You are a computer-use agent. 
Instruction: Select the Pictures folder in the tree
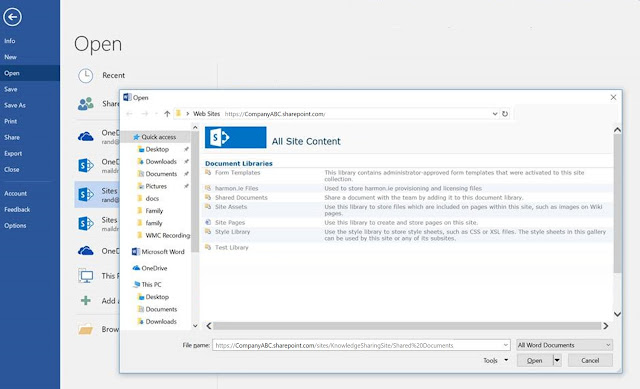point(156,186)
